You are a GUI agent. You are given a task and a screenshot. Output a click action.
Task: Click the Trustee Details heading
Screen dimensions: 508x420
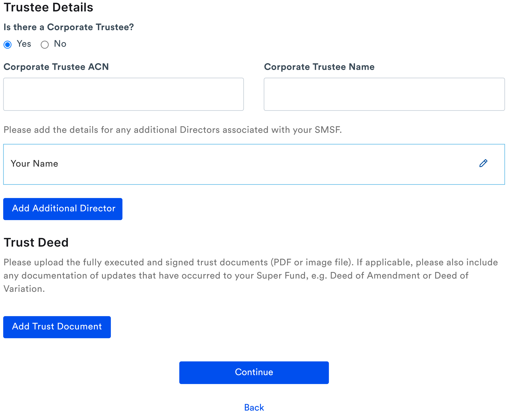click(48, 7)
